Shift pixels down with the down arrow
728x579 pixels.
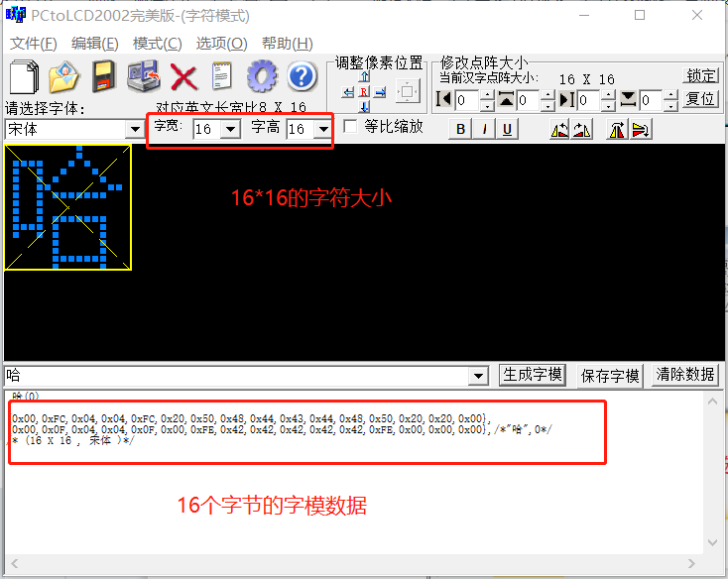(364, 107)
